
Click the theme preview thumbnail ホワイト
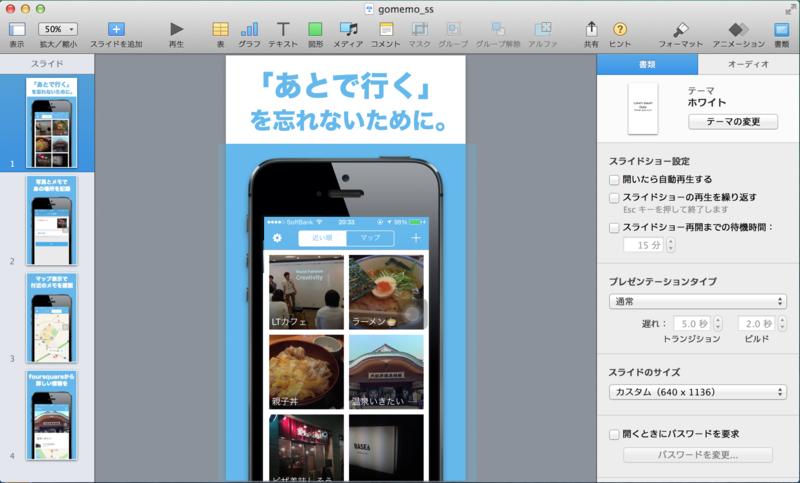(643, 109)
